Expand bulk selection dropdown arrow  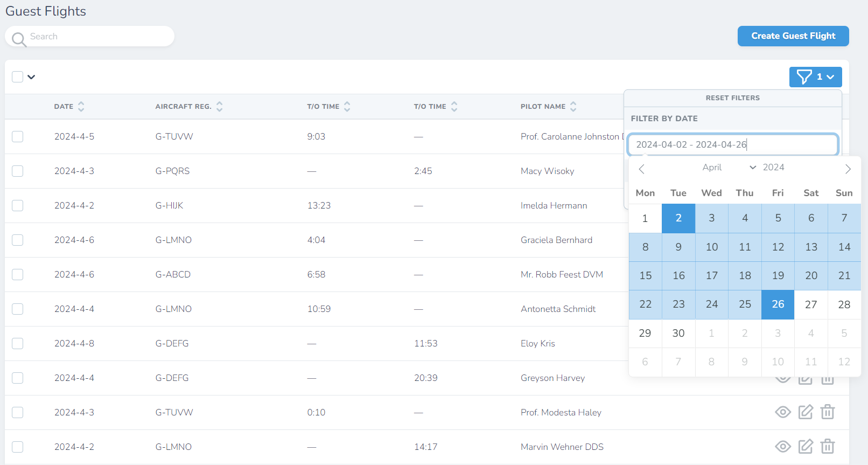[31, 77]
